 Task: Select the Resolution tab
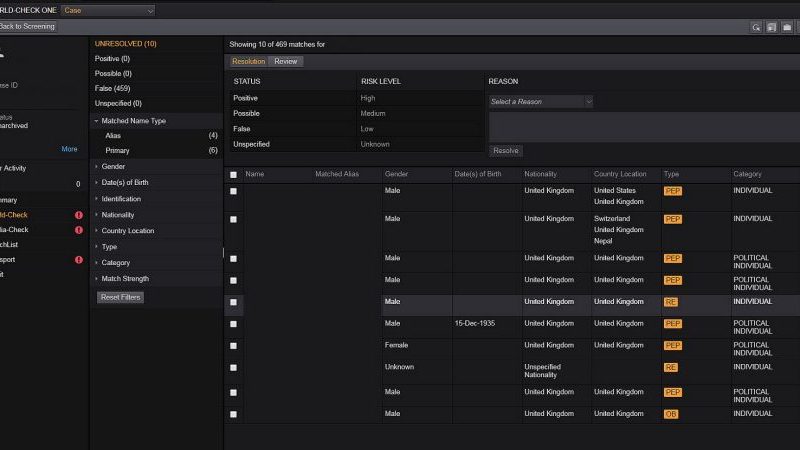(249, 62)
